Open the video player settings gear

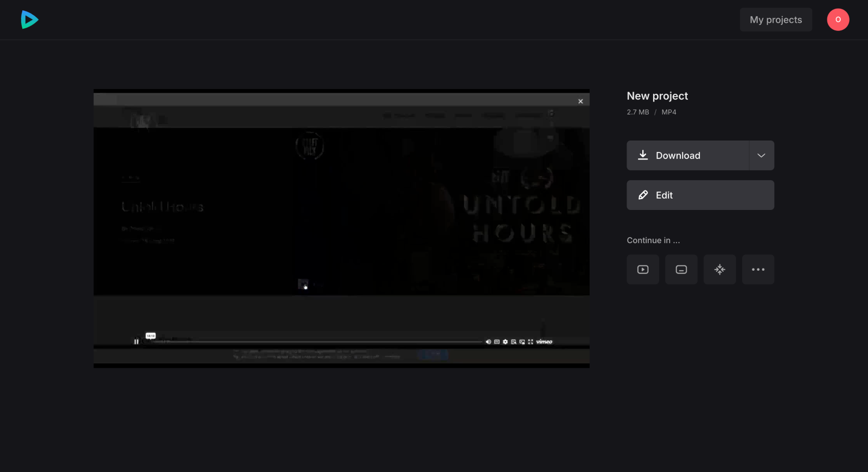505,342
